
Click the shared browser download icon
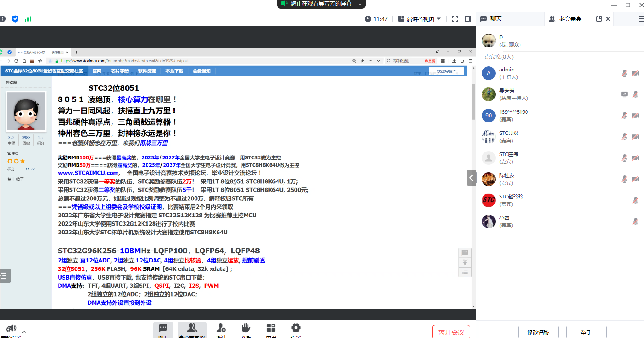click(454, 61)
